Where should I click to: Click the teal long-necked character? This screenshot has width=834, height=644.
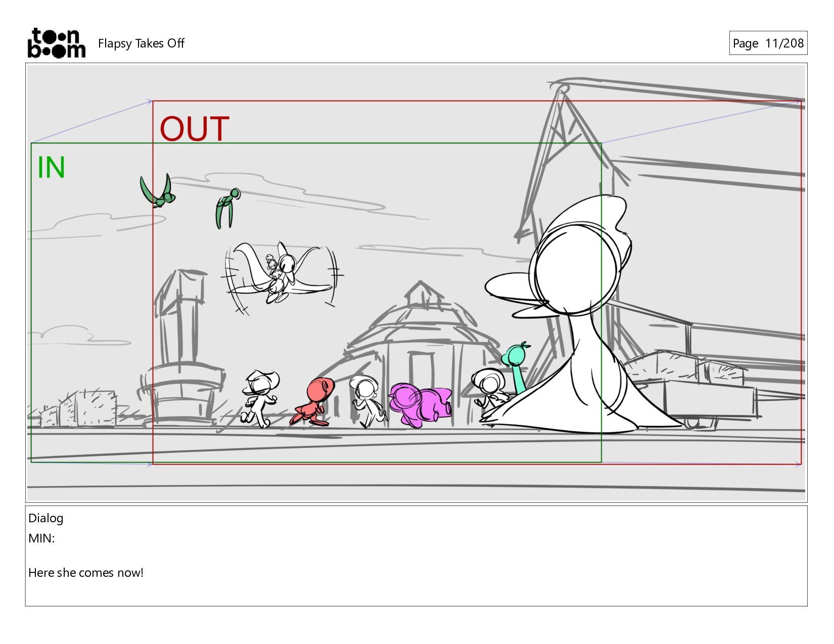coord(516,367)
